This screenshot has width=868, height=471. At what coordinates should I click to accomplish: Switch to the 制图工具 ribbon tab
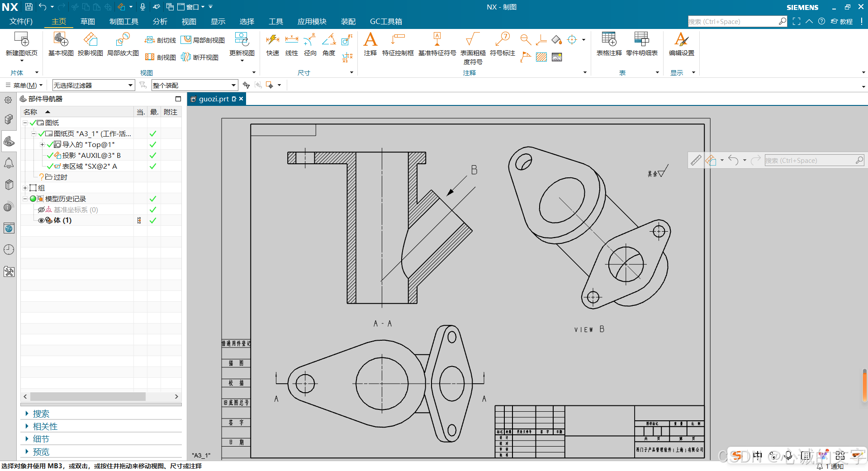coord(124,21)
